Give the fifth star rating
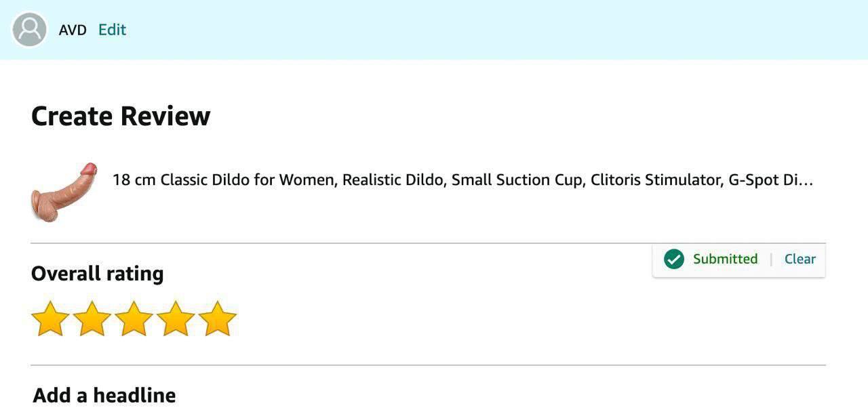 [218, 319]
